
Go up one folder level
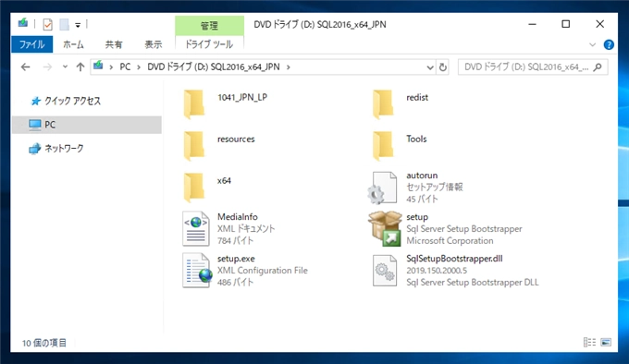coord(80,67)
